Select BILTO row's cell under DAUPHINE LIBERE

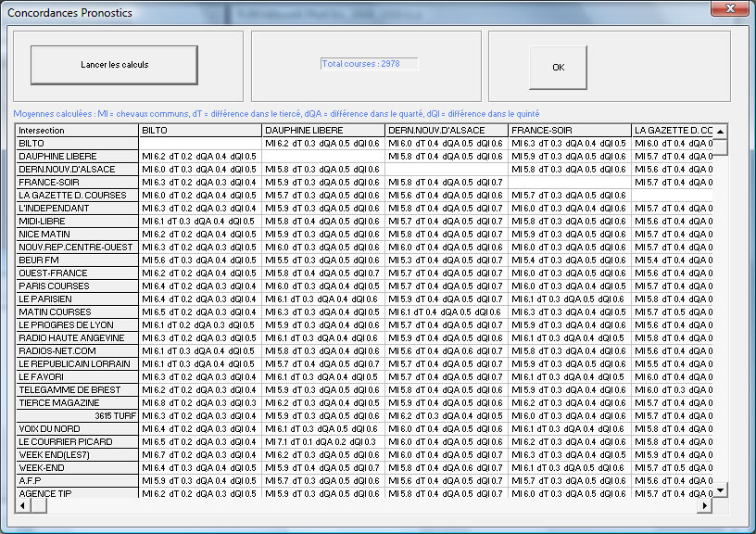pyautogui.click(x=323, y=144)
